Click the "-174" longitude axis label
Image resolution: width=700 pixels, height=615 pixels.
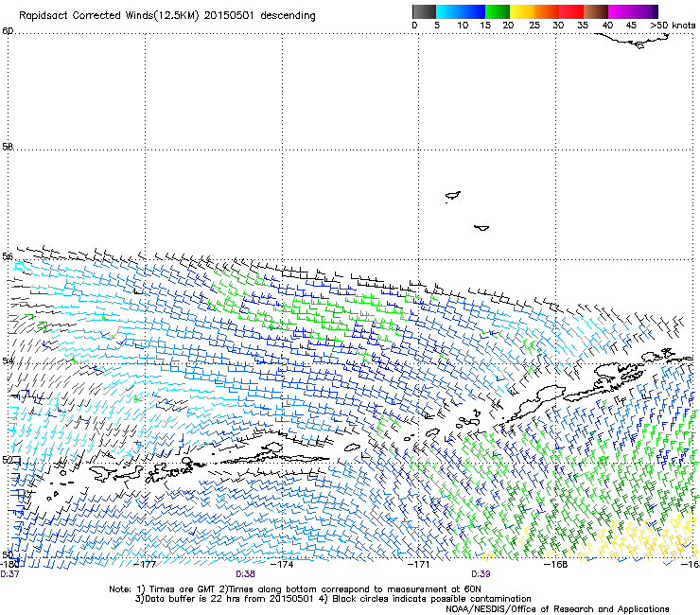(282, 564)
